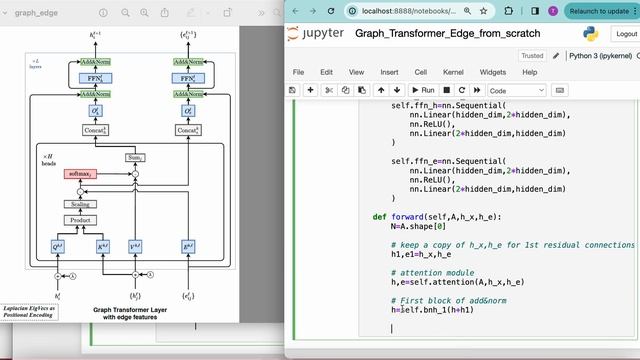Open the cell type Code dropdown
Screen dimensions: 640x360
point(516,91)
